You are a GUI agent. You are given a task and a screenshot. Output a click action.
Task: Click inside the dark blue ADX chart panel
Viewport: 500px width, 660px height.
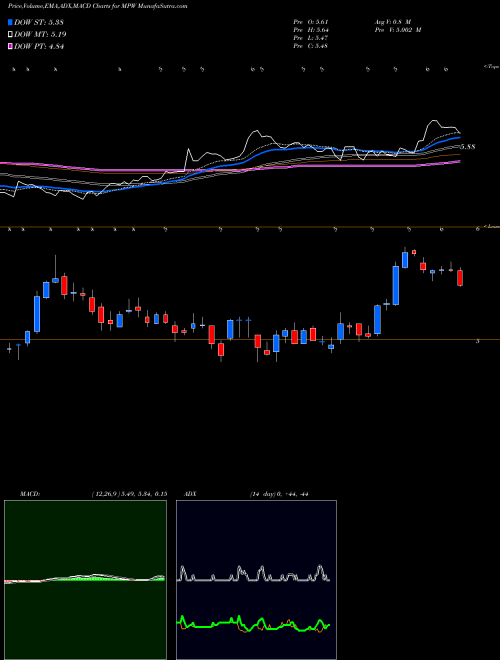(256, 580)
